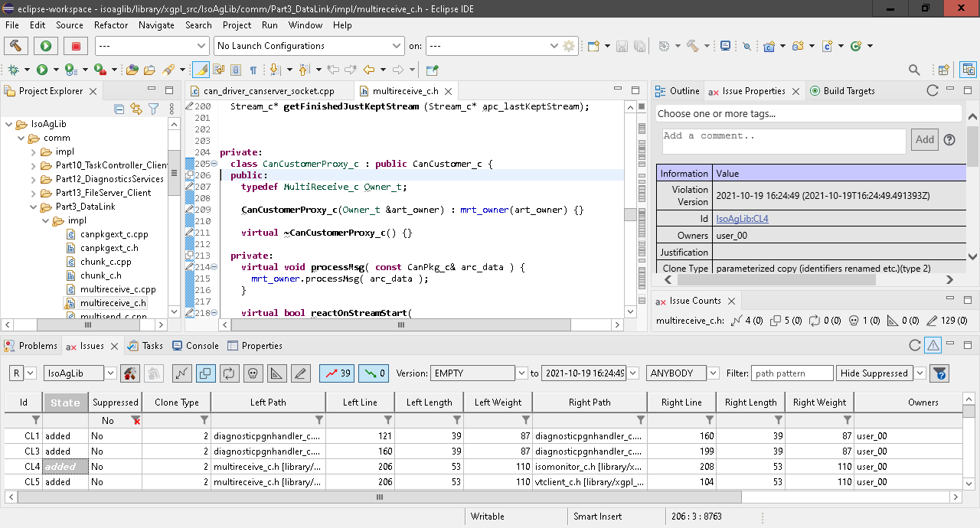Open the No Launch Configurations dropdown
Image resolution: width=980 pixels, height=528 pixels.
pyautogui.click(x=309, y=46)
